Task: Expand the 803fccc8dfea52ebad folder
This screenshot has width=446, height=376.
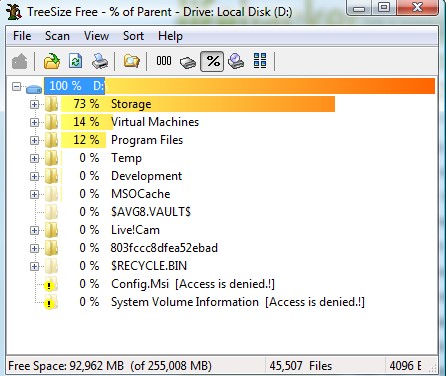Action: pos(34,248)
